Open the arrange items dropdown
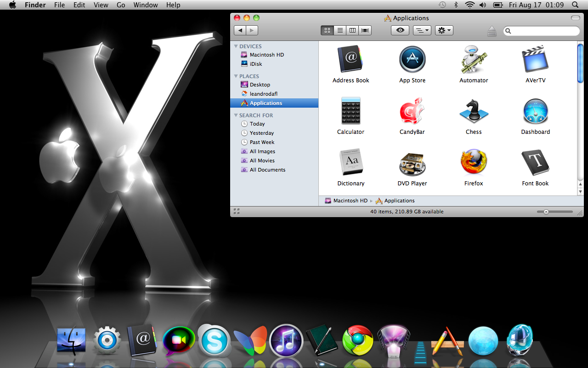 click(x=422, y=30)
